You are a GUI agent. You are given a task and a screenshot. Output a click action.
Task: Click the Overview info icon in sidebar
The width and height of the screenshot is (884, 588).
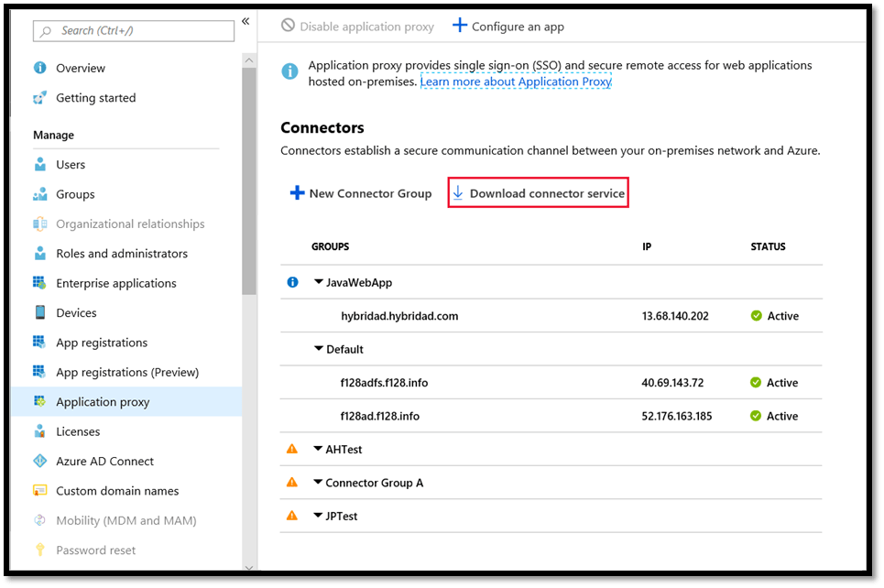pyautogui.click(x=40, y=68)
